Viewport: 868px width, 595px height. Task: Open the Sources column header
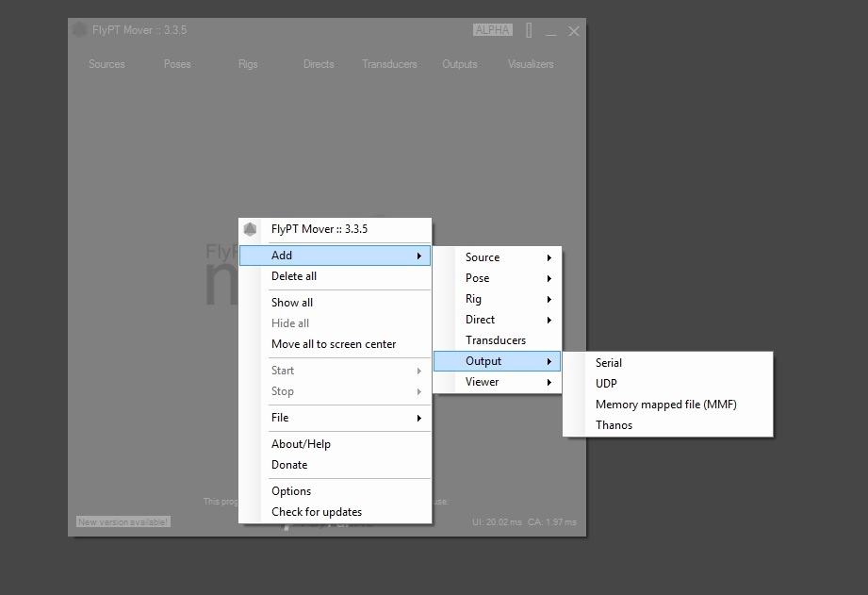[106, 64]
